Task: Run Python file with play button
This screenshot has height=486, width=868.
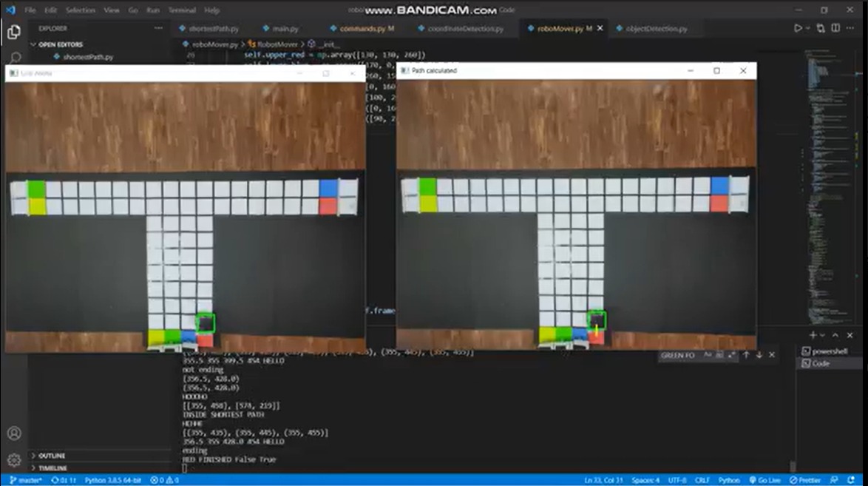Action: [798, 29]
